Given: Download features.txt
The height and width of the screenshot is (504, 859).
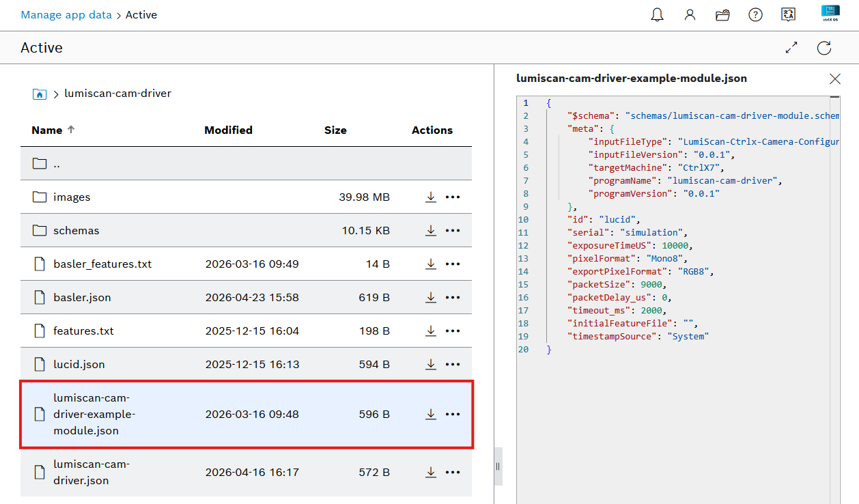Looking at the screenshot, I should [431, 331].
